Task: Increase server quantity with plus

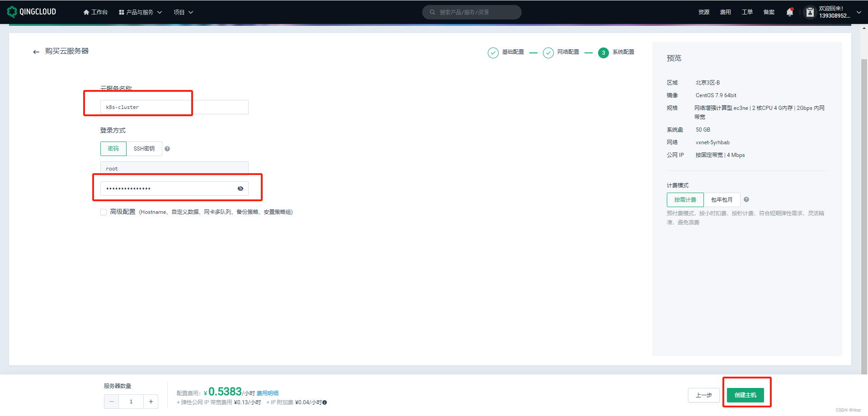Action: [x=151, y=402]
